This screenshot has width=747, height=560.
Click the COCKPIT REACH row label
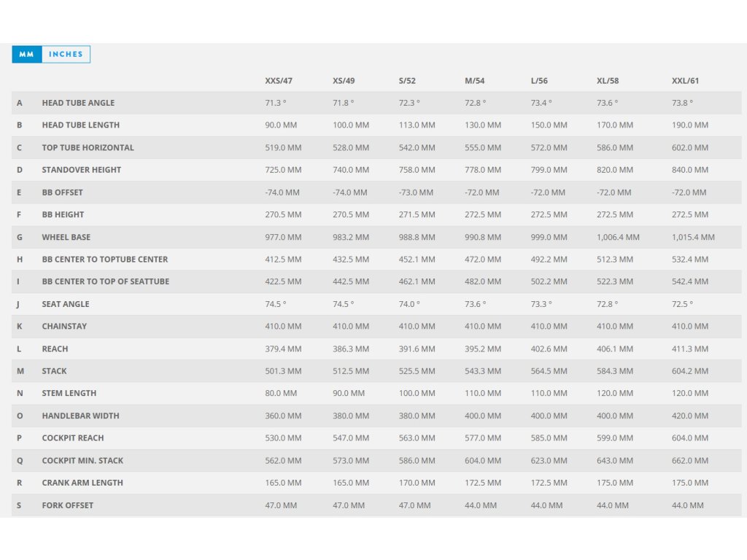pos(73,438)
